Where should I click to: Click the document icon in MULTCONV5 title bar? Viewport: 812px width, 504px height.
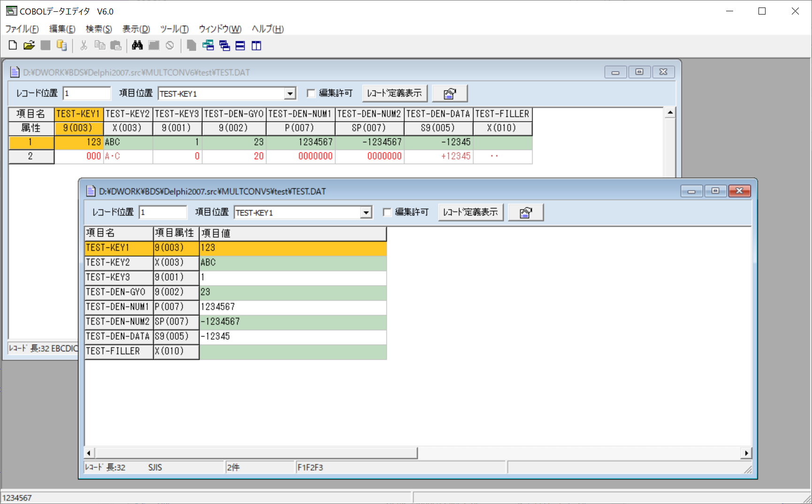pos(91,191)
